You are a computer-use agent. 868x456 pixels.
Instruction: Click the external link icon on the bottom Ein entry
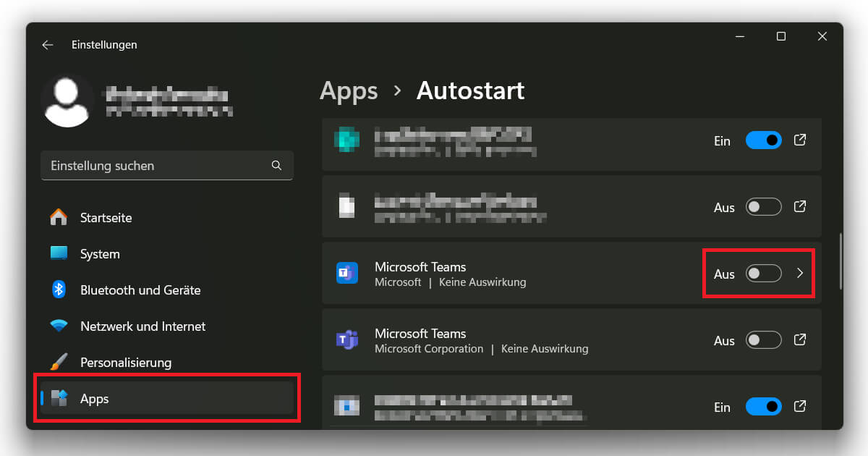(799, 407)
